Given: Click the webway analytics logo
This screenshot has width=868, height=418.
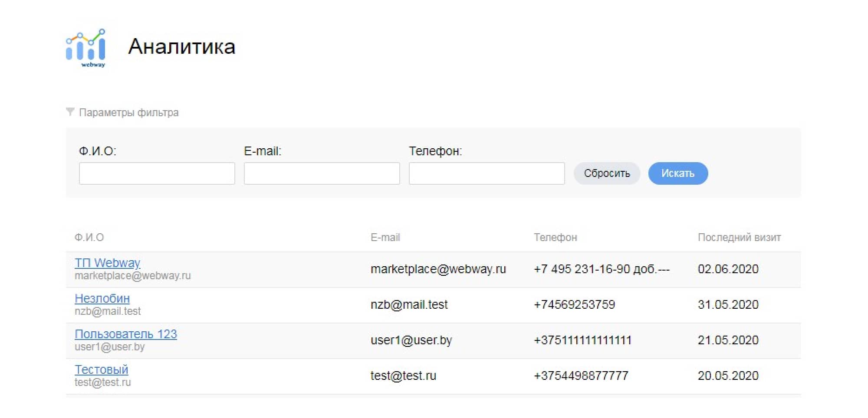Looking at the screenshot, I should point(85,48).
